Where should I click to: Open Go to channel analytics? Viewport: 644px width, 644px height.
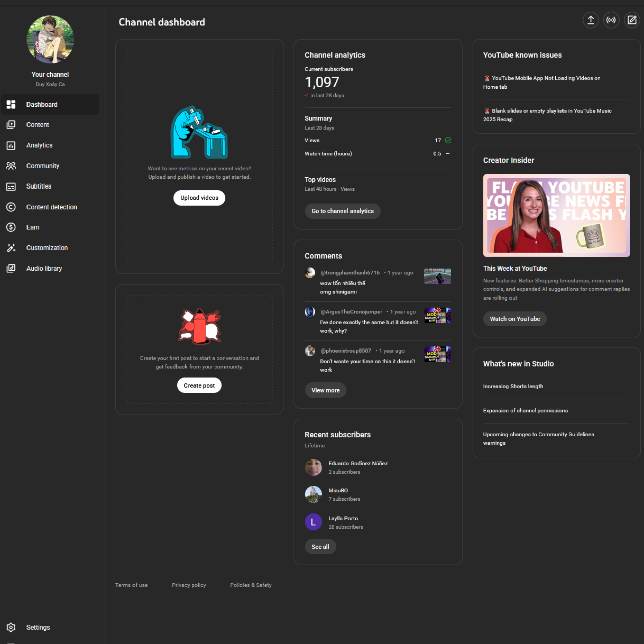[342, 211]
